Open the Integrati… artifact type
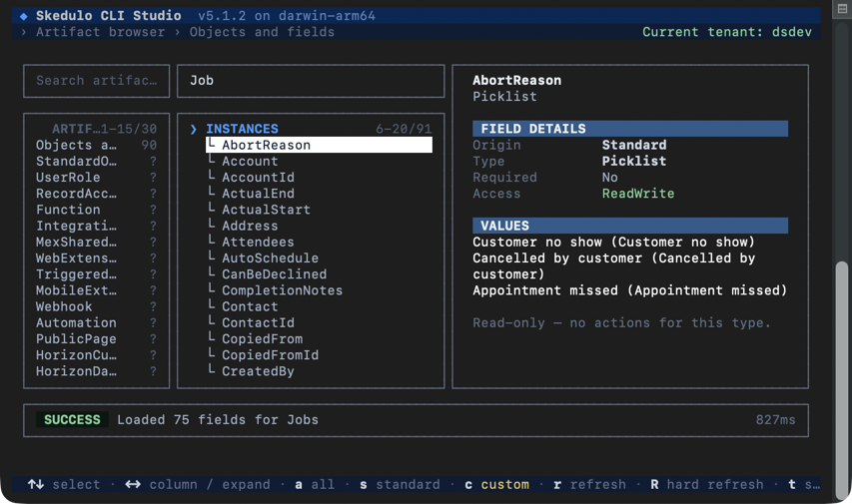 pyautogui.click(x=96, y=226)
